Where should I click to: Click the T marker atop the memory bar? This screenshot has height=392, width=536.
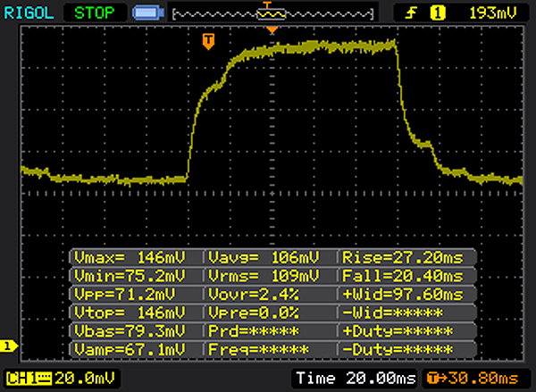click(266, 4)
